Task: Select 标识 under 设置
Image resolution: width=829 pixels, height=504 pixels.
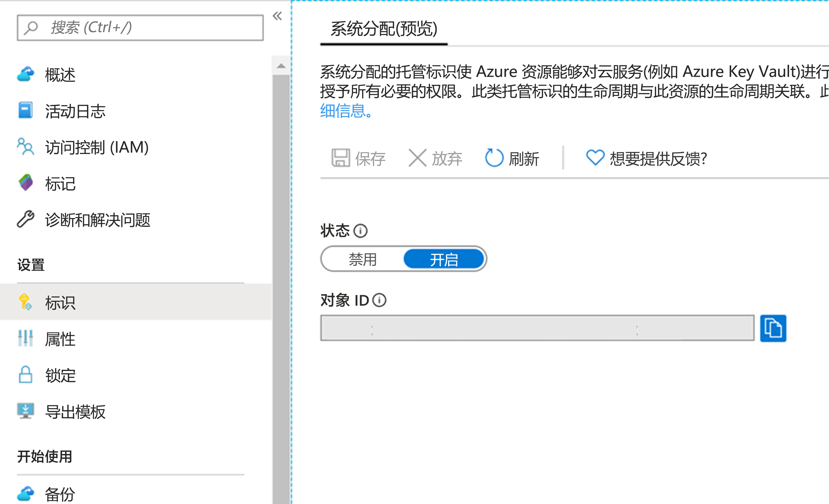Action: tap(136, 302)
